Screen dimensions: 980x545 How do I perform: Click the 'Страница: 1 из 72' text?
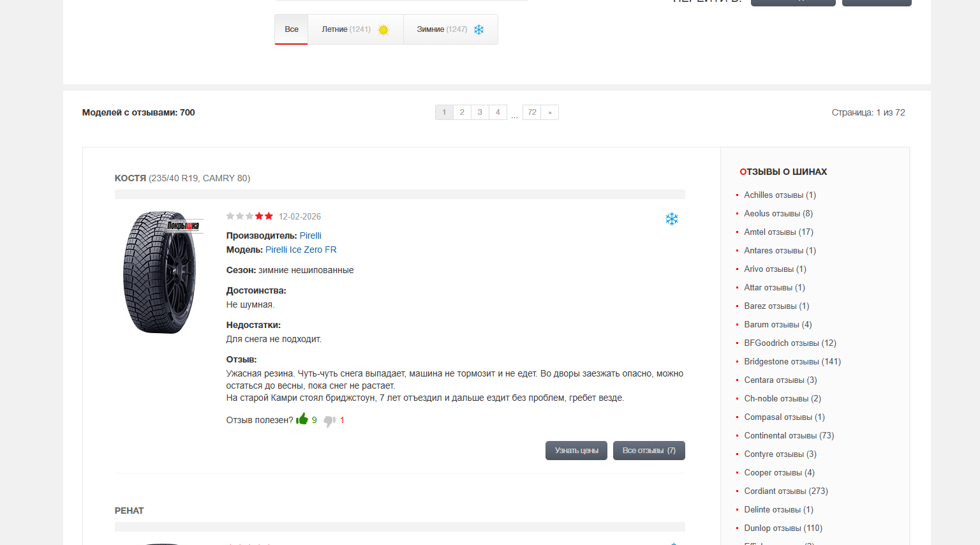(868, 112)
